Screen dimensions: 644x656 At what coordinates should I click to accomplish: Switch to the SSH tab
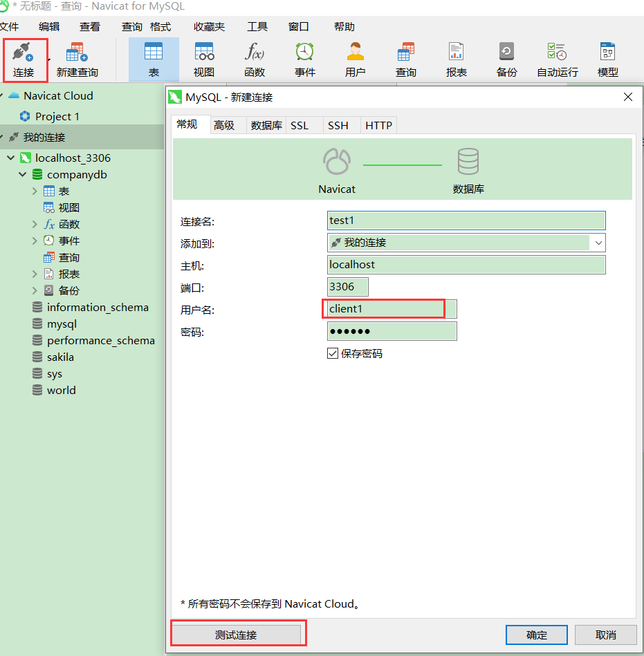(342, 125)
